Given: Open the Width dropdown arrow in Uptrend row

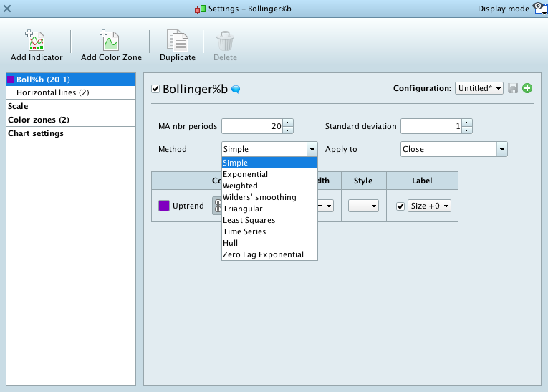Looking at the screenshot, I should click(x=329, y=206).
